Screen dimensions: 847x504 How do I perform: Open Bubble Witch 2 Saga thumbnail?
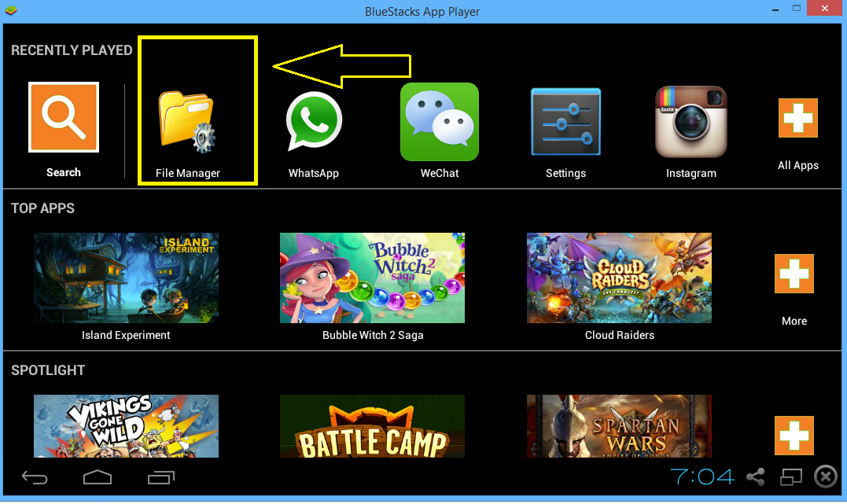click(372, 278)
